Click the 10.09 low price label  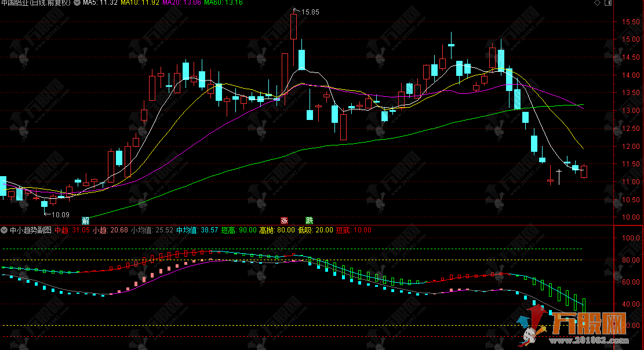[60, 214]
